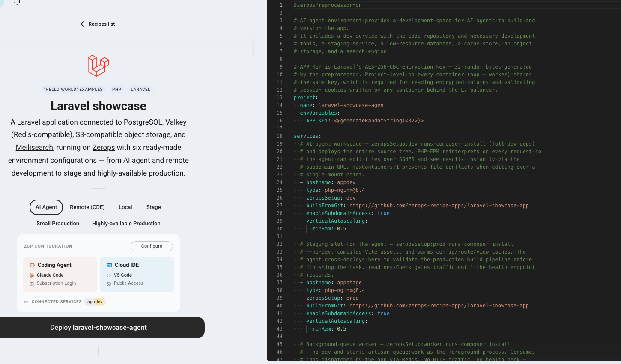The height and width of the screenshot is (364, 621).
Task: Click the "services:" code line
Action: pos(308,136)
